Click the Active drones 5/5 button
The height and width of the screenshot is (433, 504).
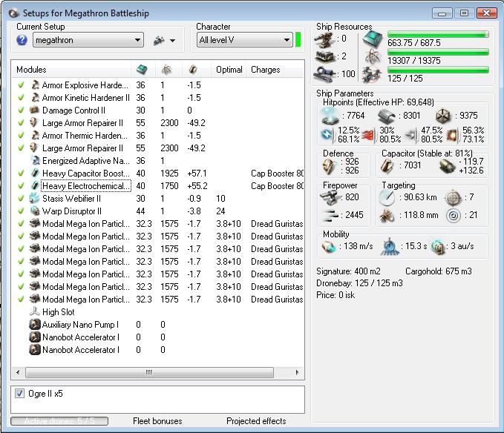pyautogui.click(x=59, y=421)
